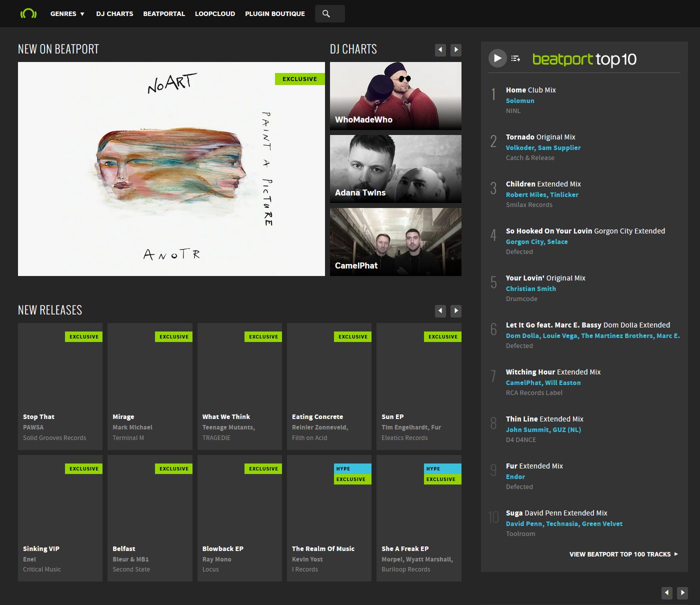Viewport: 700px width, 605px height.
Task: Open label Toolroom
Action: pos(520,533)
